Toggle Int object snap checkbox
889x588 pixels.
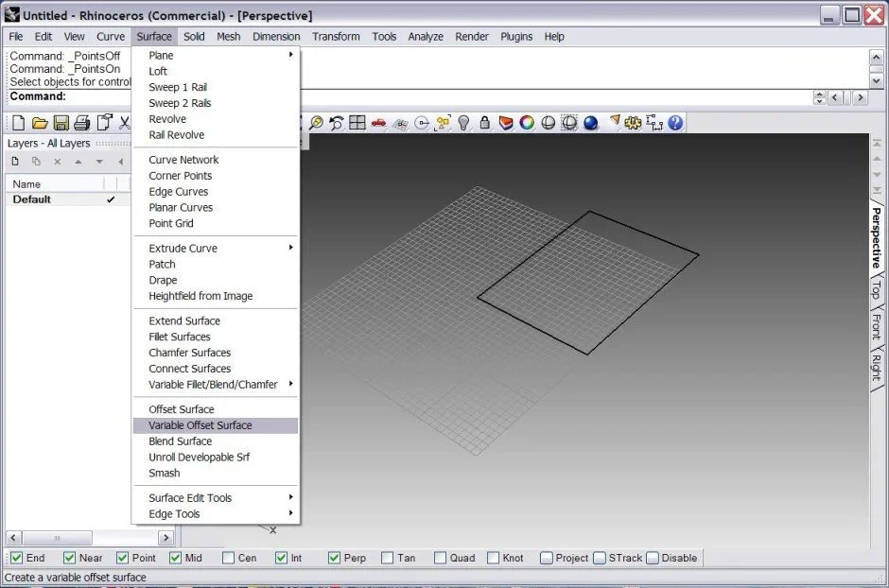[281, 558]
